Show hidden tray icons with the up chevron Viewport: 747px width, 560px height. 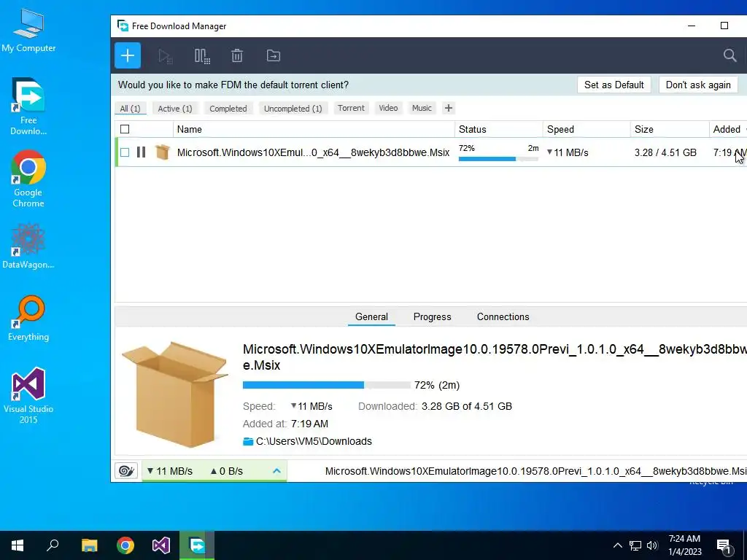(x=617, y=545)
